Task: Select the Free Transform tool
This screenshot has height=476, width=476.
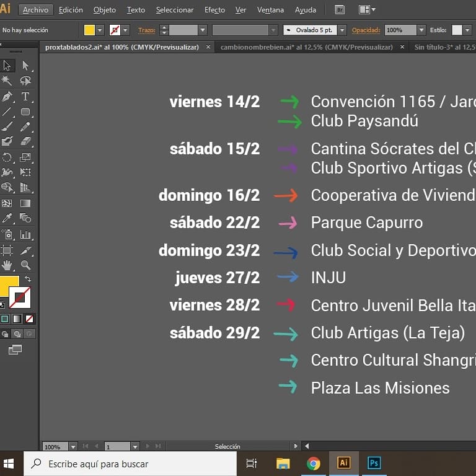Action: [25, 172]
